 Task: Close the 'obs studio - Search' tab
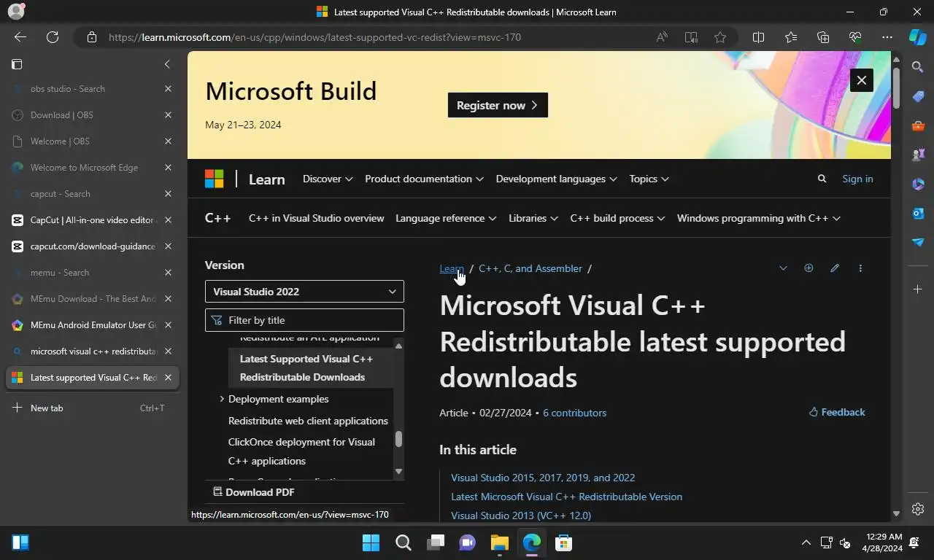click(168, 89)
